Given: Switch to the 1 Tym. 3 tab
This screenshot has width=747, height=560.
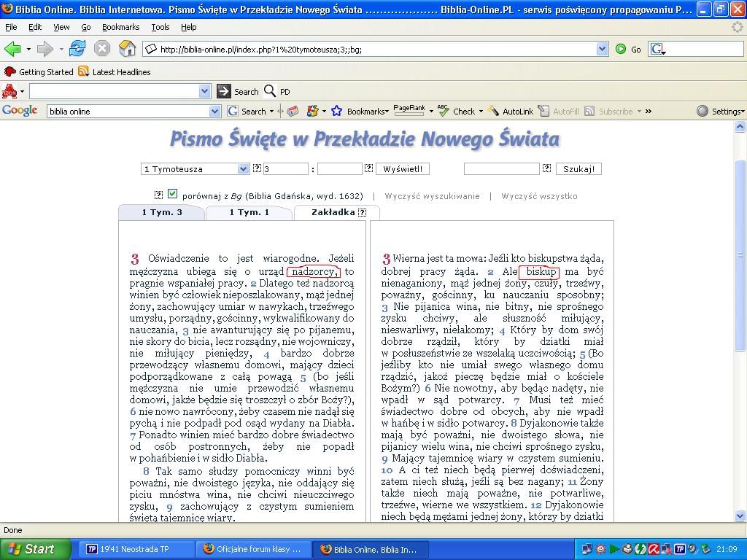Looking at the screenshot, I should [162, 212].
